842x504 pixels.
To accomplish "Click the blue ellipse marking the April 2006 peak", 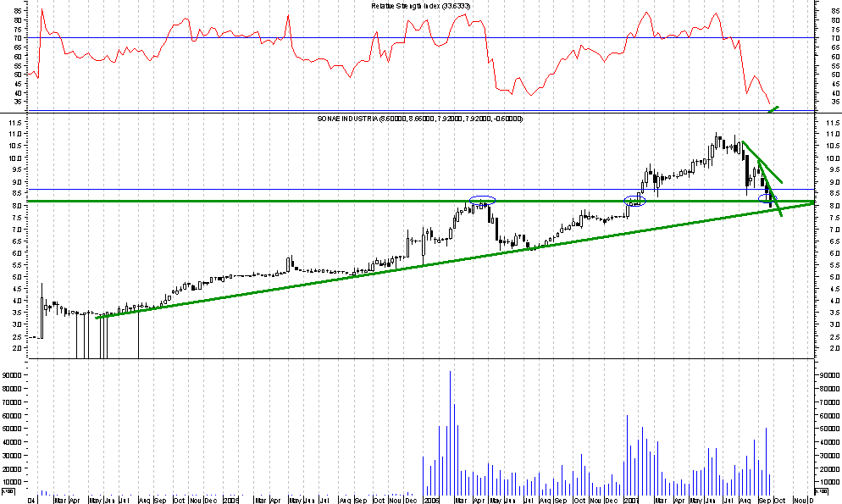I will tap(482, 200).
